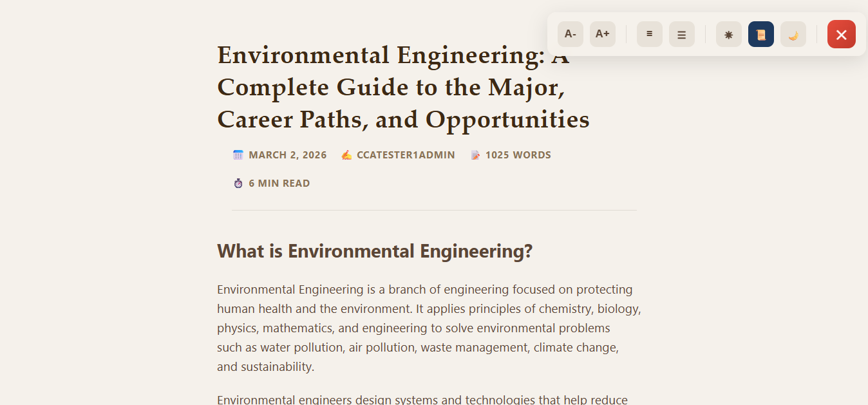Select the wide line spacing icon

pos(681,34)
